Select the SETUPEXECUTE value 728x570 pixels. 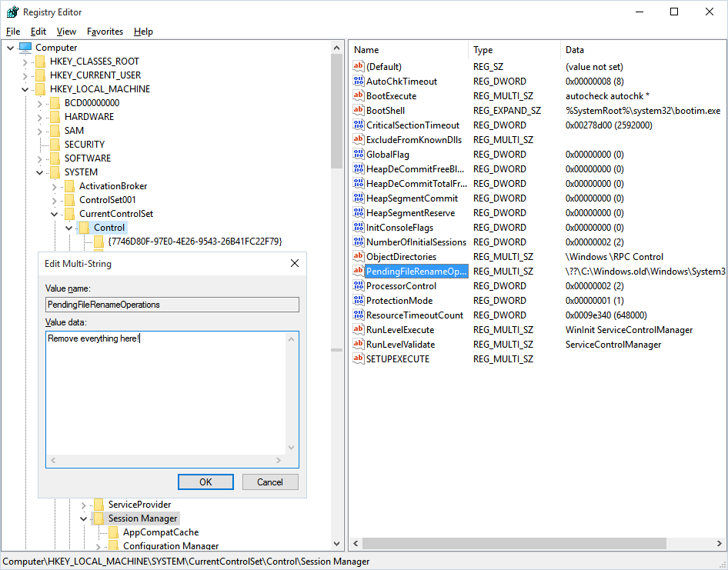point(398,358)
